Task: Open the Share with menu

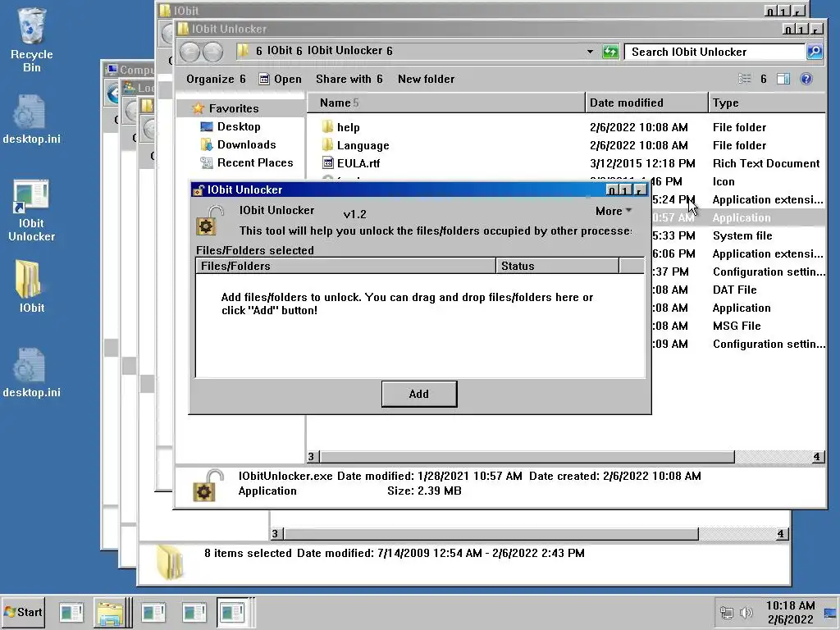Action: click(x=349, y=80)
